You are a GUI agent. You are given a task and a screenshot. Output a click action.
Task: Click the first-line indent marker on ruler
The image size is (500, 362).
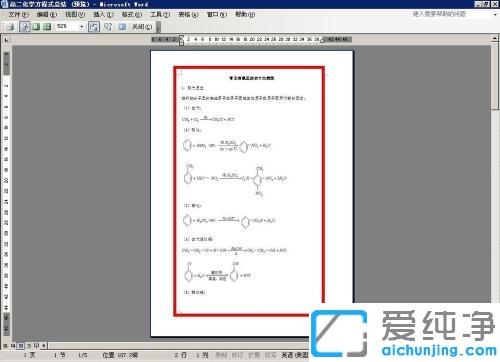[182, 37]
